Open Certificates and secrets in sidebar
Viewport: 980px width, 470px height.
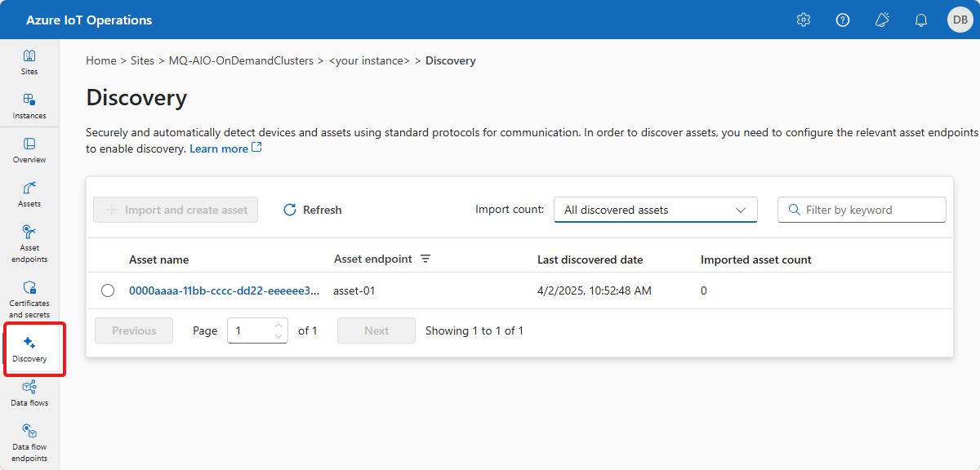[29, 299]
